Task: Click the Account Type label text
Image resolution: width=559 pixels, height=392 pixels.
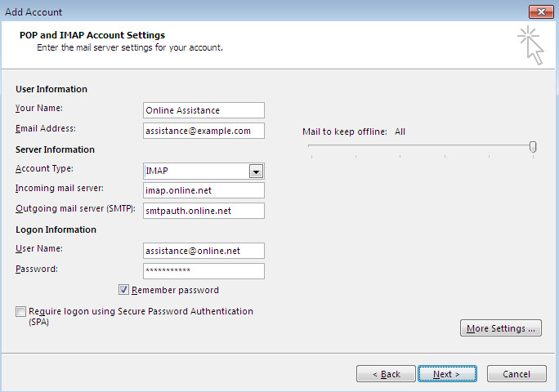Action: coord(44,169)
